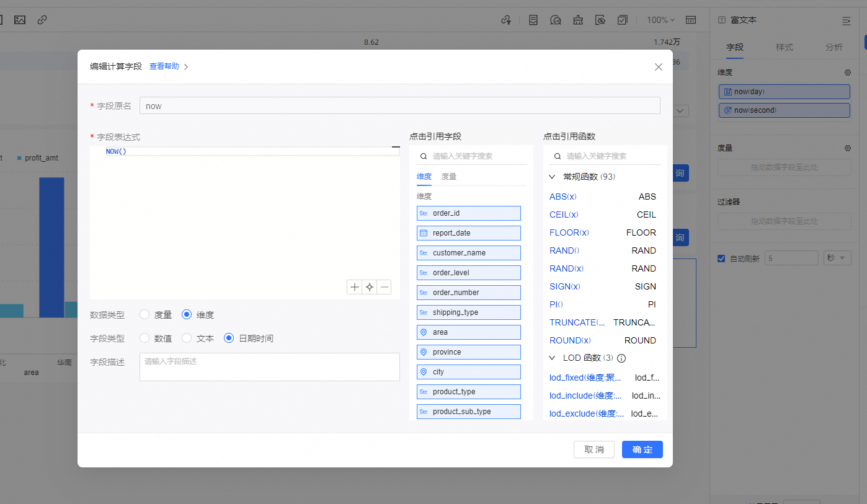Click the image insert icon in top toolbar

tap(20, 20)
